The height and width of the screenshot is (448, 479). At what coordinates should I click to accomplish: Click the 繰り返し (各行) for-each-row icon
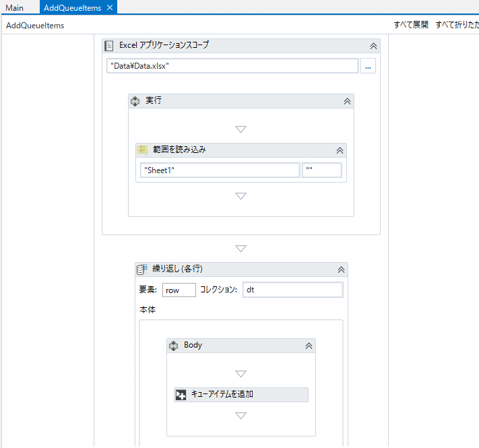click(141, 269)
